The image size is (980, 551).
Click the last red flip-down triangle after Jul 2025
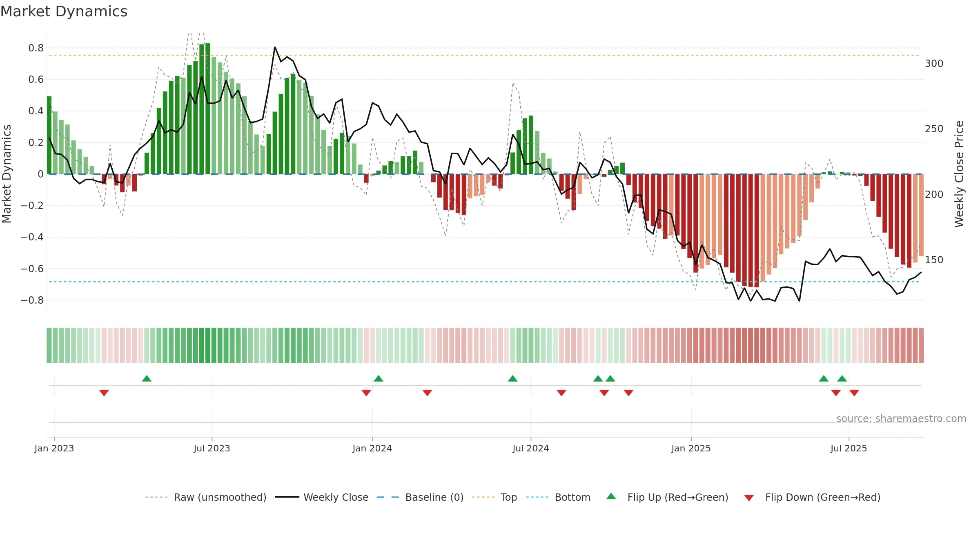pos(854,393)
